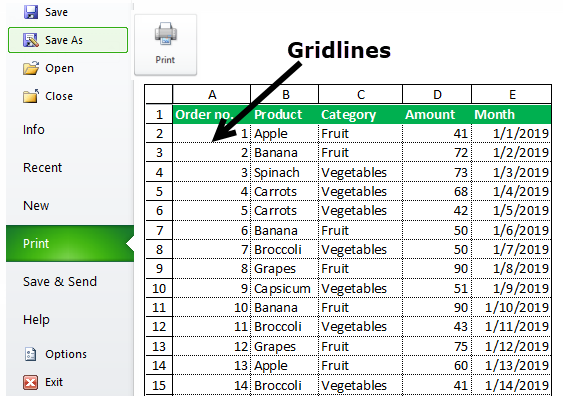Click the red Exit icon
Screen dimensions: 563x396
point(31,382)
